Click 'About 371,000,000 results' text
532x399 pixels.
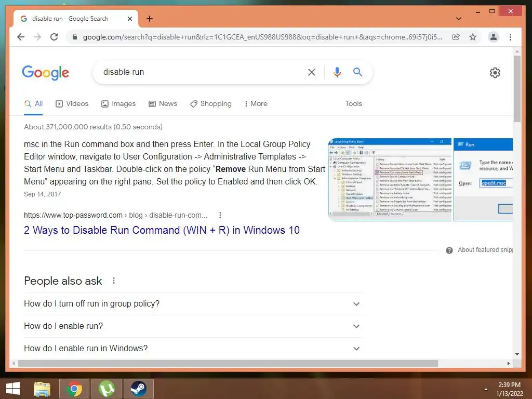pyautogui.click(x=94, y=127)
